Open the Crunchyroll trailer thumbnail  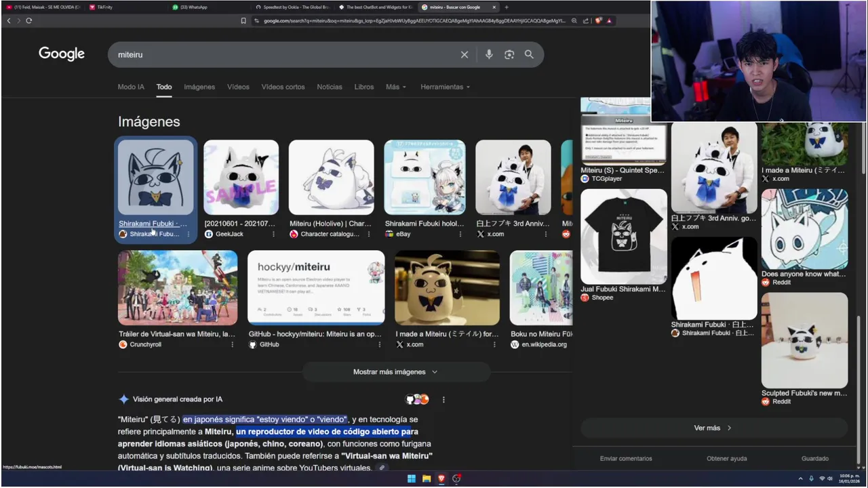pyautogui.click(x=178, y=288)
